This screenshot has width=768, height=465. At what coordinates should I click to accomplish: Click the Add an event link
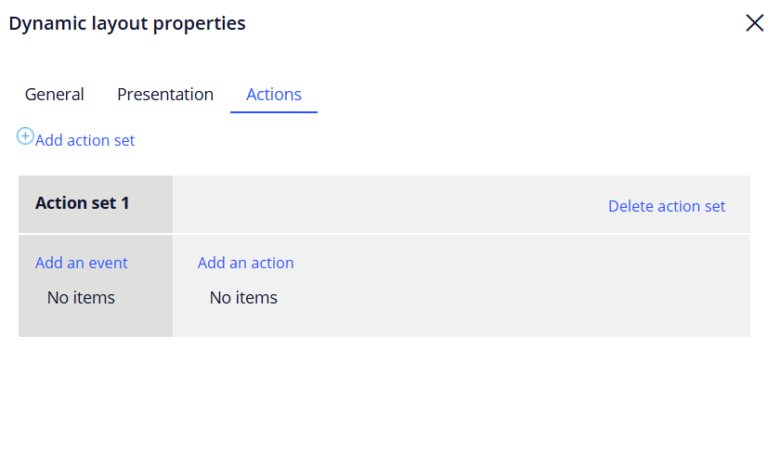tap(81, 263)
